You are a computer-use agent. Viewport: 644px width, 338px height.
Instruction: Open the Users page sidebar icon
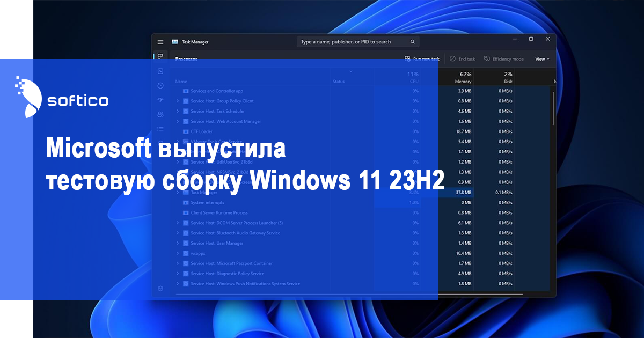160,114
